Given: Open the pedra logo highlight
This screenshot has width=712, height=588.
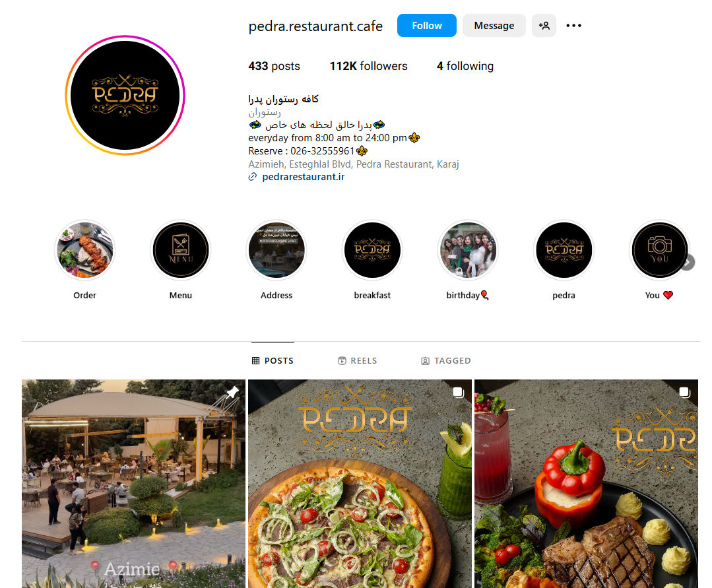Looking at the screenshot, I should pos(564,250).
